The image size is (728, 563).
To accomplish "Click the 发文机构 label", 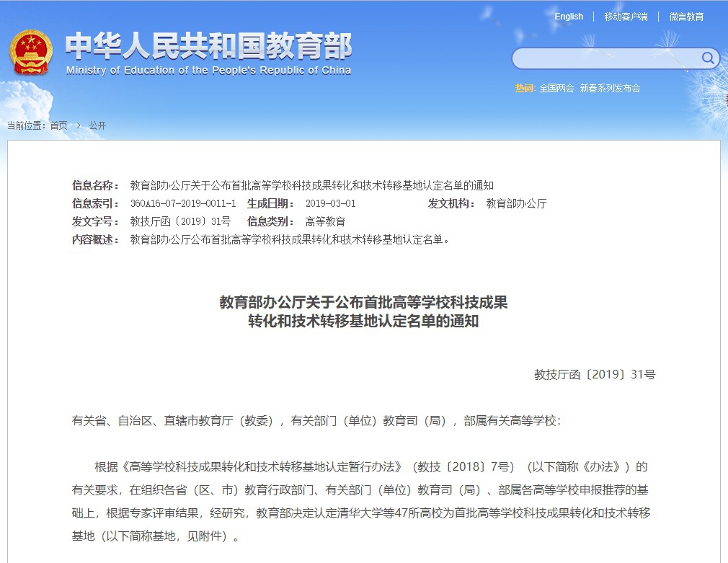I will [451, 203].
